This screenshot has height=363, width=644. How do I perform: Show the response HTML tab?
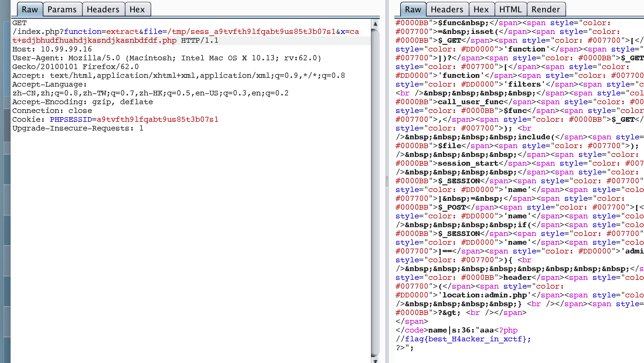[510, 9]
